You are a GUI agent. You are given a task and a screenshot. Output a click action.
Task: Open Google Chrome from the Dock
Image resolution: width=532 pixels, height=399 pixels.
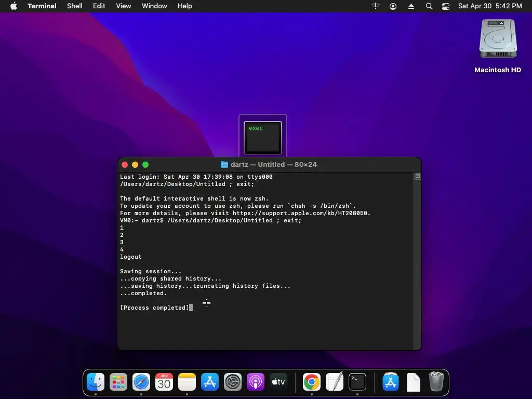point(312,382)
